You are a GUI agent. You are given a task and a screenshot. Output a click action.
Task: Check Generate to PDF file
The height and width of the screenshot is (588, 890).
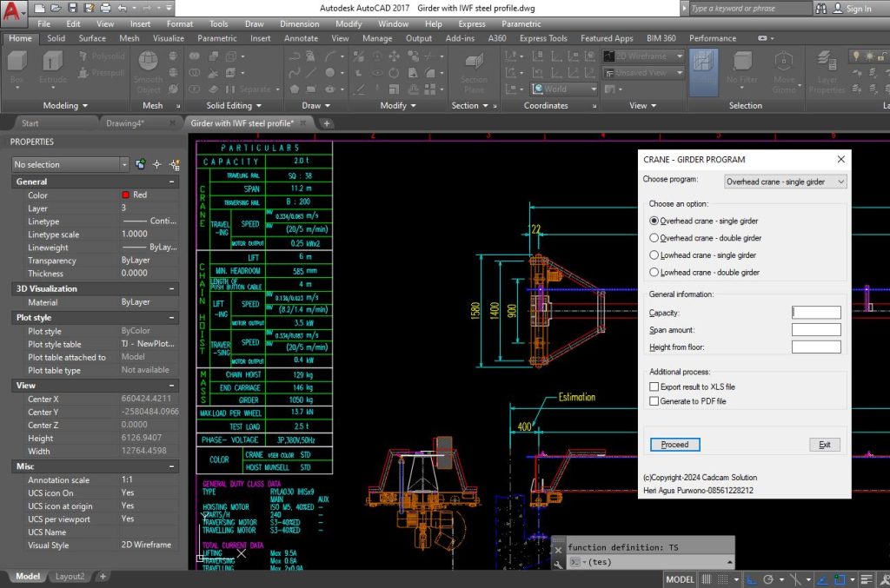[654, 401]
